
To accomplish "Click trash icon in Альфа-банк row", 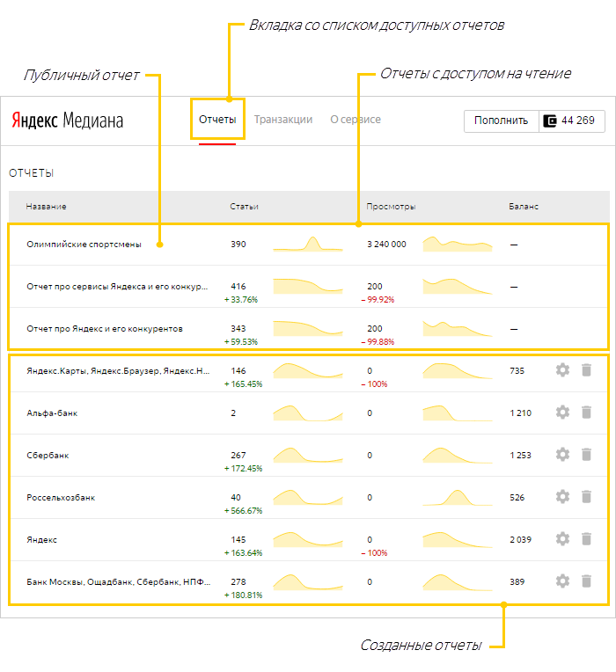I will (x=586, y=413).
